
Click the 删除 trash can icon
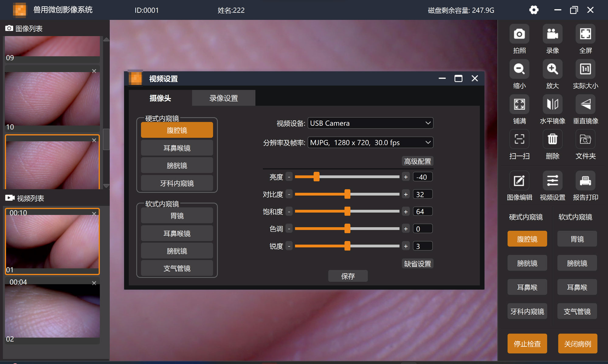(x=552, y=139)
